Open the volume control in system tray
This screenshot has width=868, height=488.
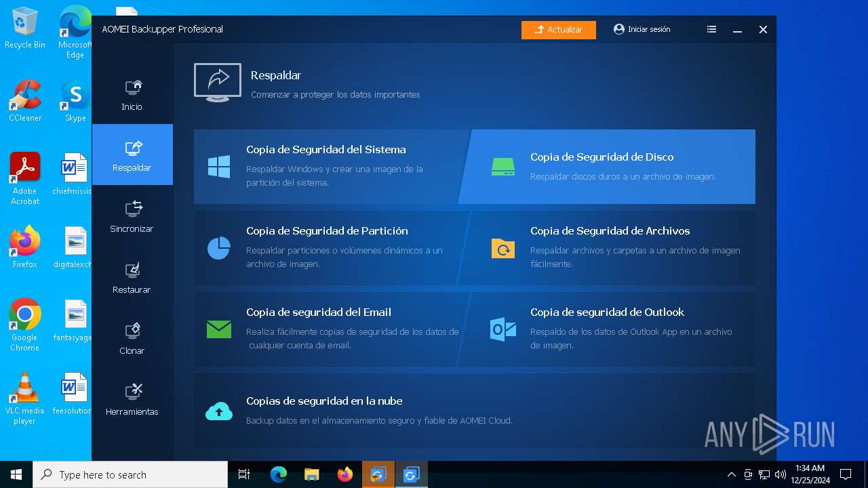781,474
